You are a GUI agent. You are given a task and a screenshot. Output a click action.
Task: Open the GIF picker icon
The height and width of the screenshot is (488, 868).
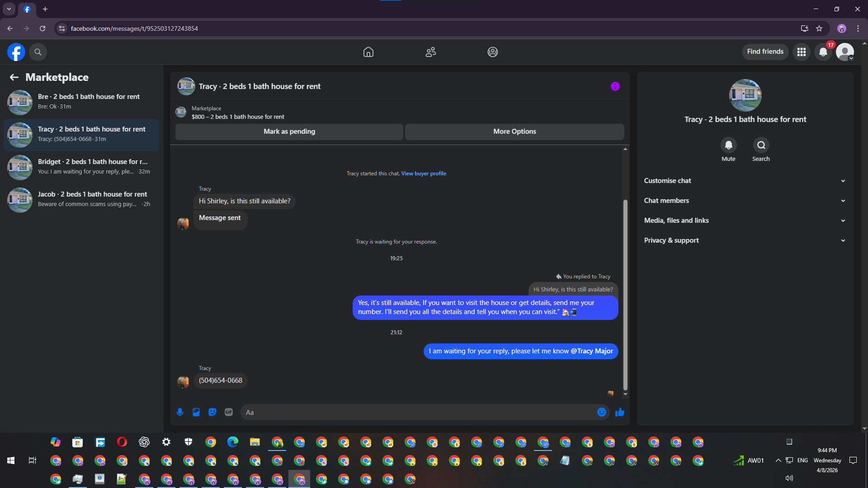(x=229, y=412)
